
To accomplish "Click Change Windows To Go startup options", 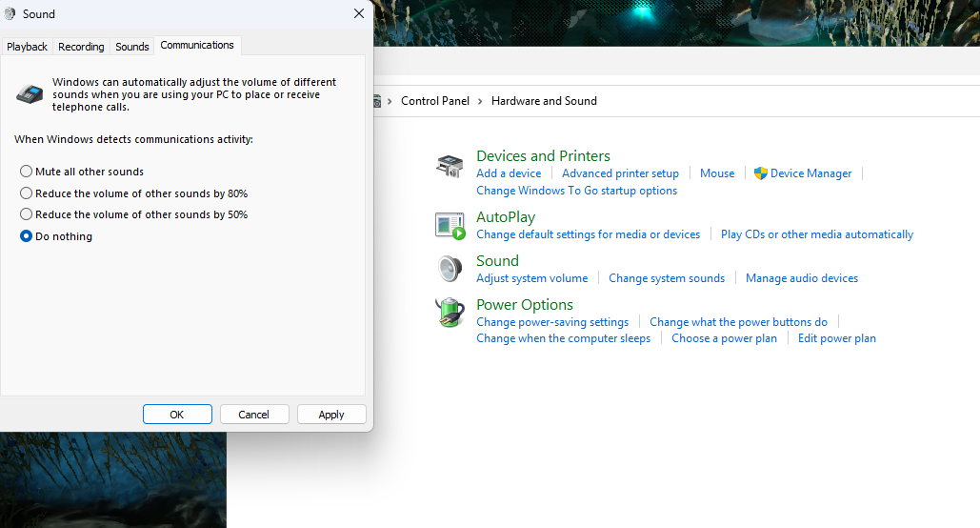I will tap(576, 191).
